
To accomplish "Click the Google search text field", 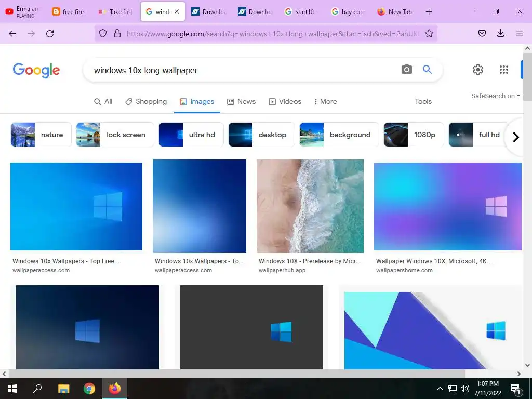I will tap(244, 70).
